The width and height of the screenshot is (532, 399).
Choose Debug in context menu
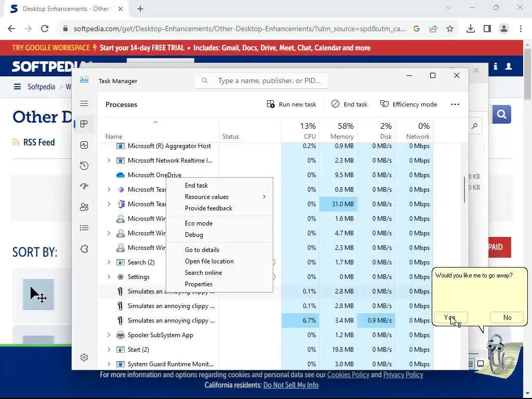pyautogui.click(x=220, y=235)
